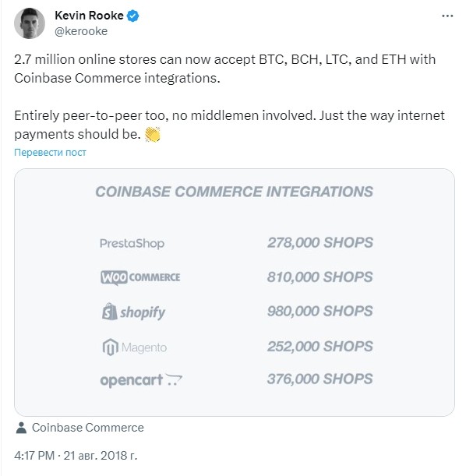Click the 376,000 SHOPS text
This screenshot has height=476, width=466.
coord(320,379)
